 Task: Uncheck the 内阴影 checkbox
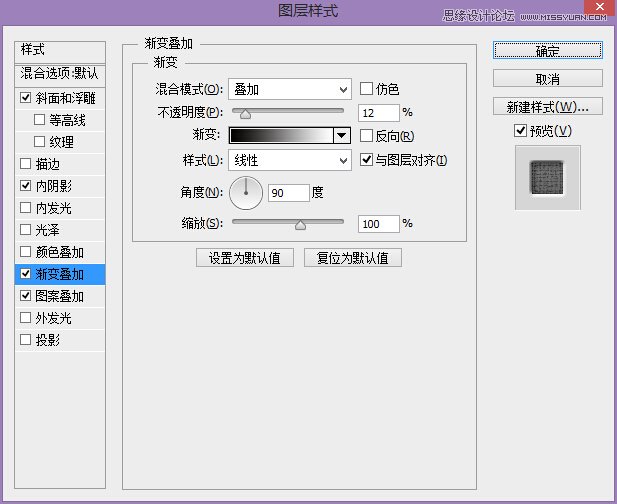click(x=26, y=186)
